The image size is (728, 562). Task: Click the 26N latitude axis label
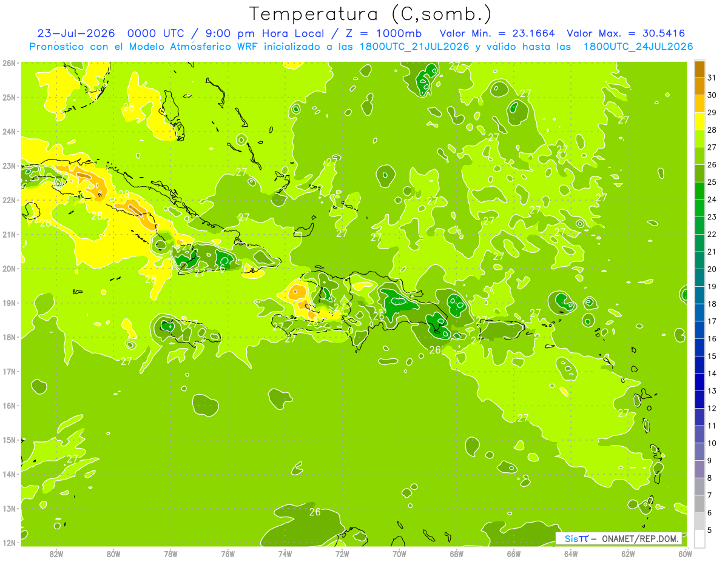[8, 63]
